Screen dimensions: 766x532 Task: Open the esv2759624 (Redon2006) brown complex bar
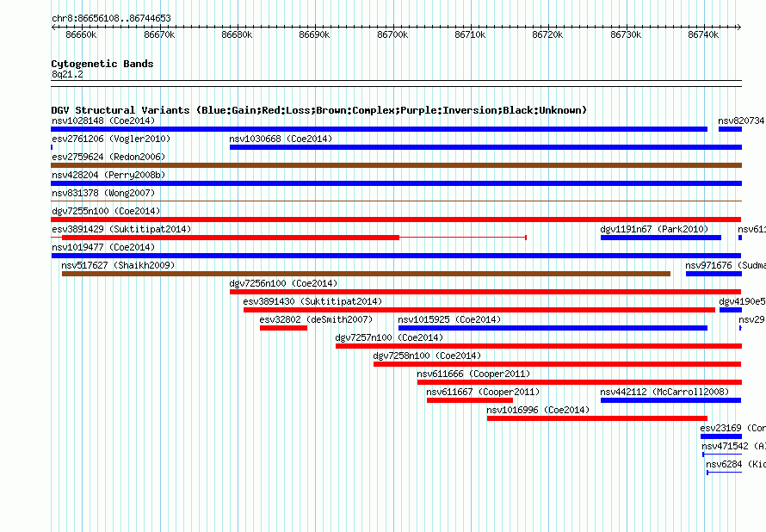[x=396, y=165]
